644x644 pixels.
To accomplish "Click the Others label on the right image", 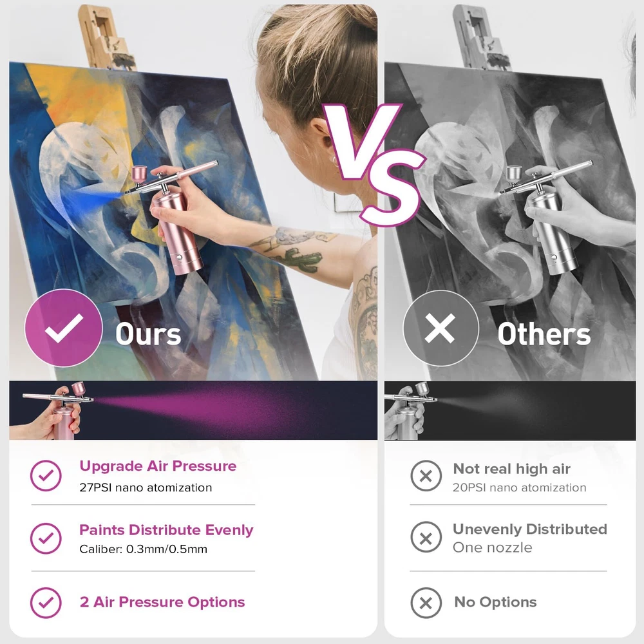I will (544, 334).
